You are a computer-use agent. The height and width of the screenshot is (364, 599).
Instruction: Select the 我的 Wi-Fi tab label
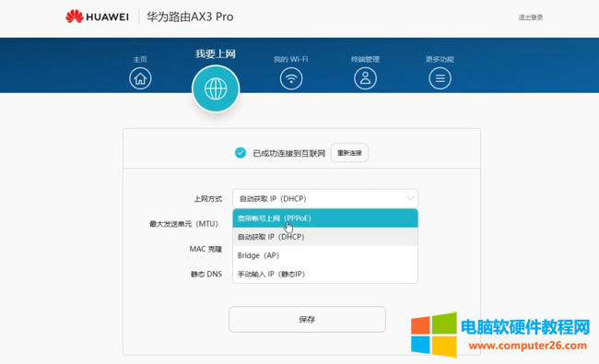tap(290, 59)
